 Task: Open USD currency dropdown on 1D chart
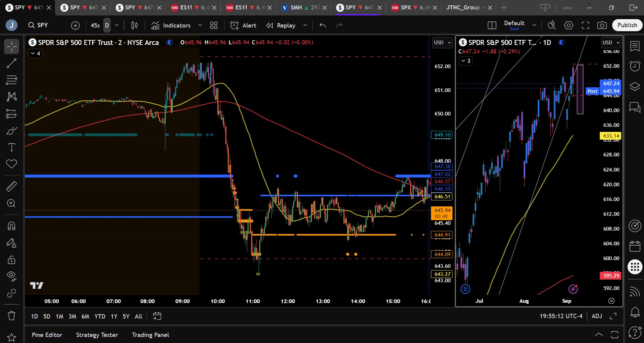[611, 43]
